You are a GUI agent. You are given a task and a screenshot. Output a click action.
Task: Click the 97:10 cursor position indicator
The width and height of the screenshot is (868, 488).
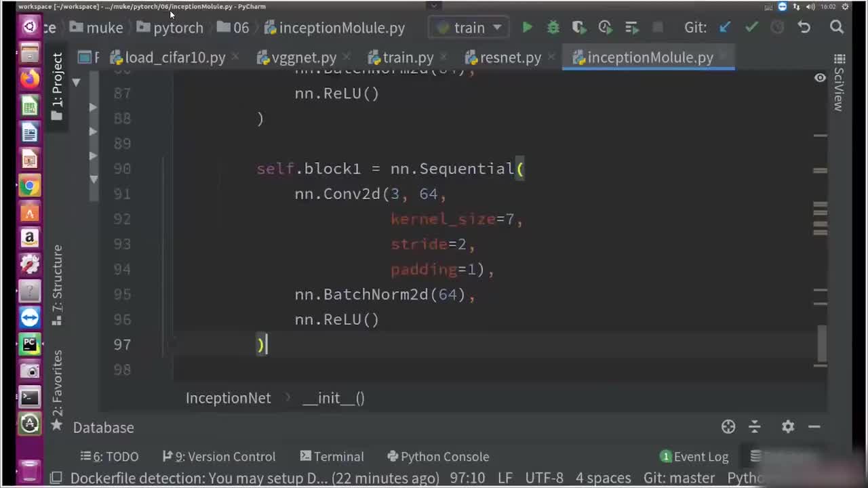tap(467, 478)
